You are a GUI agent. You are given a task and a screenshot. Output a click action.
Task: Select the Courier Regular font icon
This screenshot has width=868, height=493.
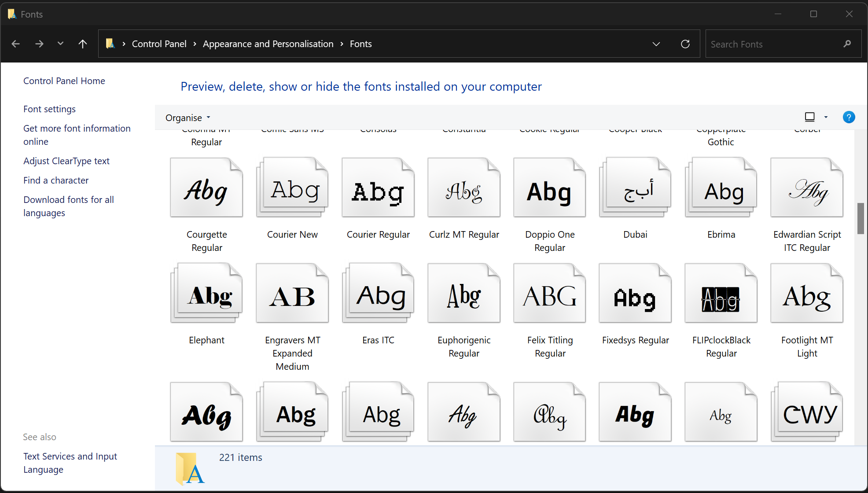click(378, 188)
